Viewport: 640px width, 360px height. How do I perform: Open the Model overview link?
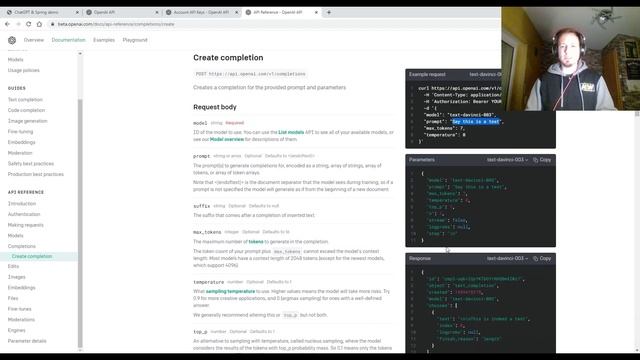[227, 139]
